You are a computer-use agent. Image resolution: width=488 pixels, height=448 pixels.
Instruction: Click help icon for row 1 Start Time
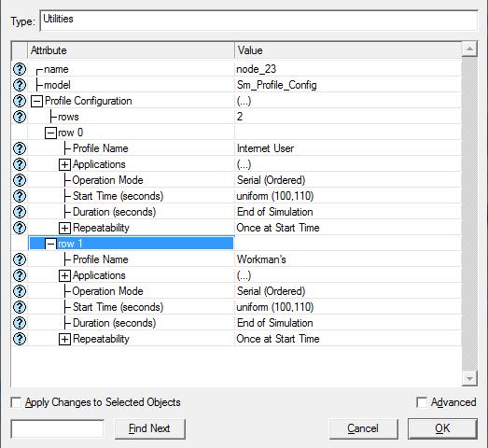coord(20,307)
